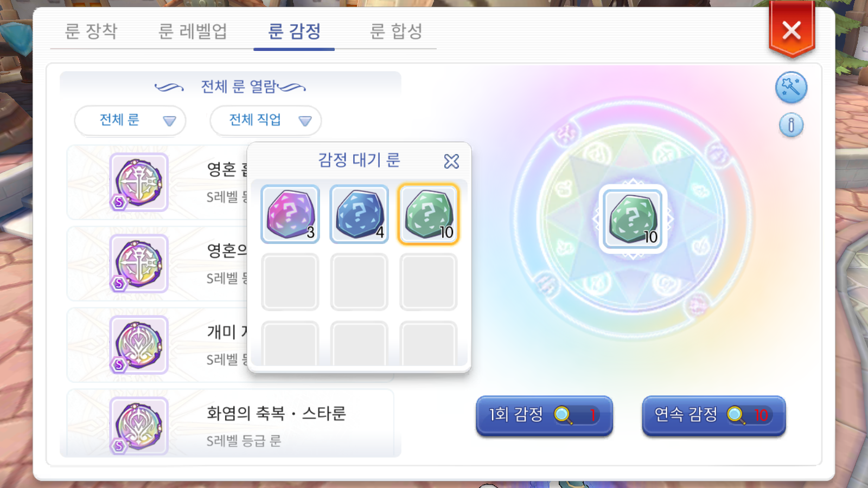Open the 룬 합성 tab
This screenshot has height=488, width=868.
click(396, 31)
